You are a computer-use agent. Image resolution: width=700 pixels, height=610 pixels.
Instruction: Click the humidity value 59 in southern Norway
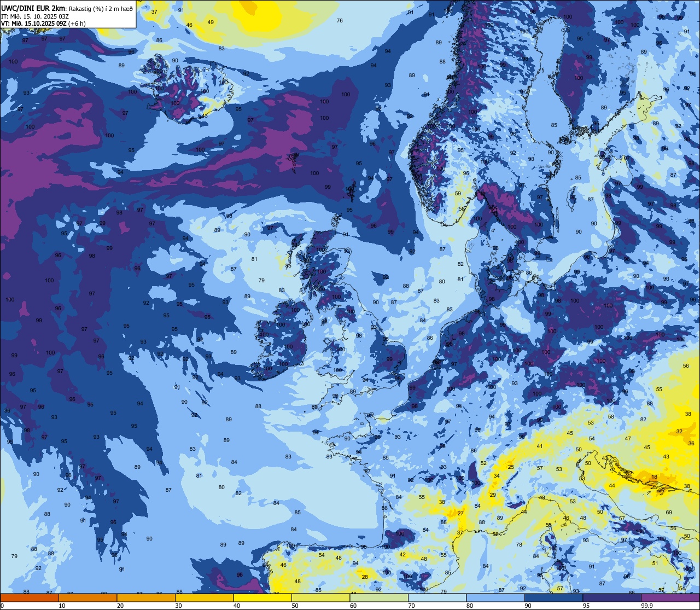pos(458,193)
